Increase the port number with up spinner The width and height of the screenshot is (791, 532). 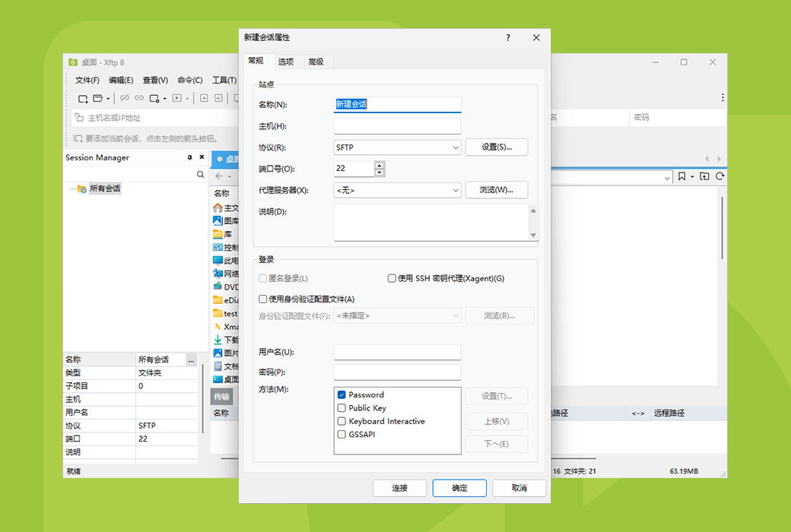coord(380,165)
